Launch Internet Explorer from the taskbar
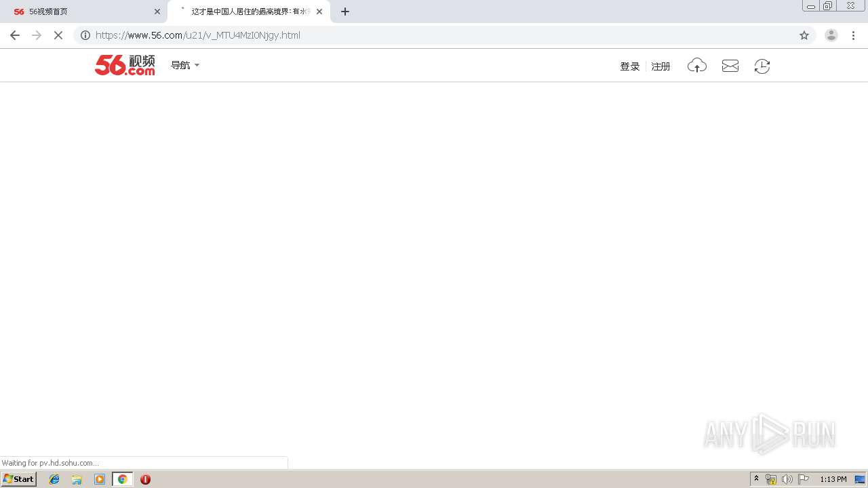The width and height of the screenshot is (868, 488). coord(54,479)
